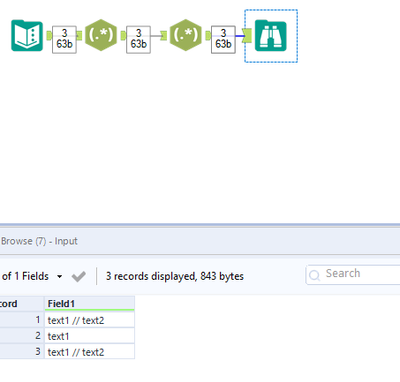Image resolution: width=400 pixels, height=382 pixels.
Task: Open the fields selection dropdown
Action: click(x=59, y=276)
